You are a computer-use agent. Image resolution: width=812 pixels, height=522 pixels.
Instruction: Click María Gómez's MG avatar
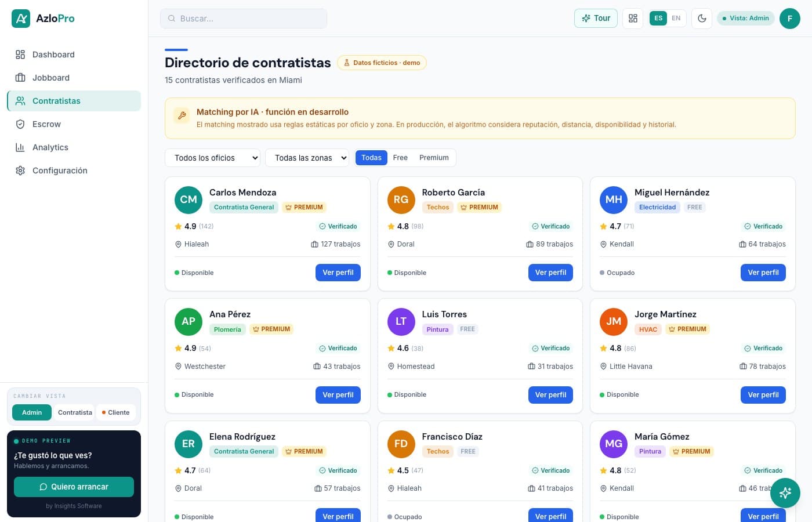coord(614,444)
